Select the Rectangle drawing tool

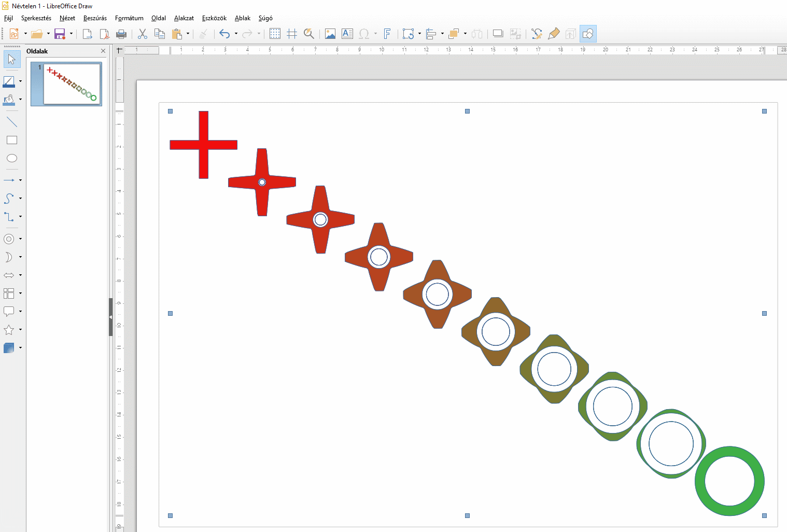[11, 140]
